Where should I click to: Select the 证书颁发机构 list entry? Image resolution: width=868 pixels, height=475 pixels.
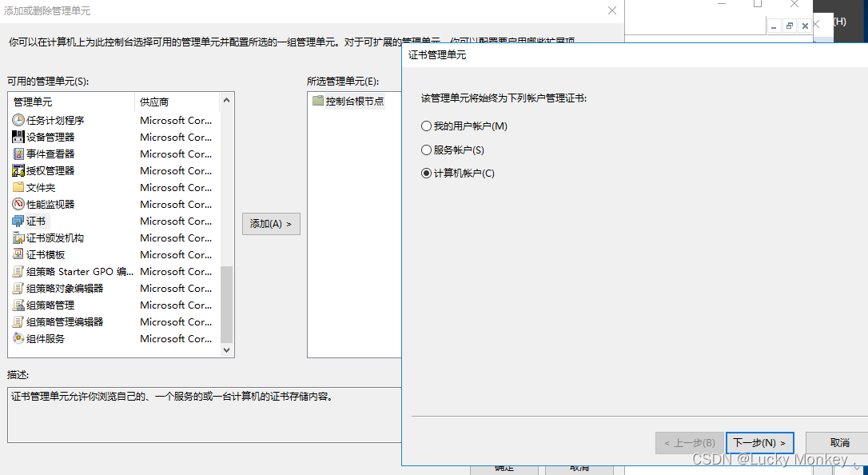click(114, 237)
